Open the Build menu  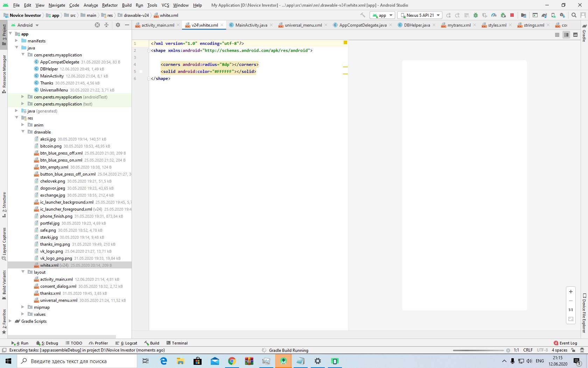127,5
